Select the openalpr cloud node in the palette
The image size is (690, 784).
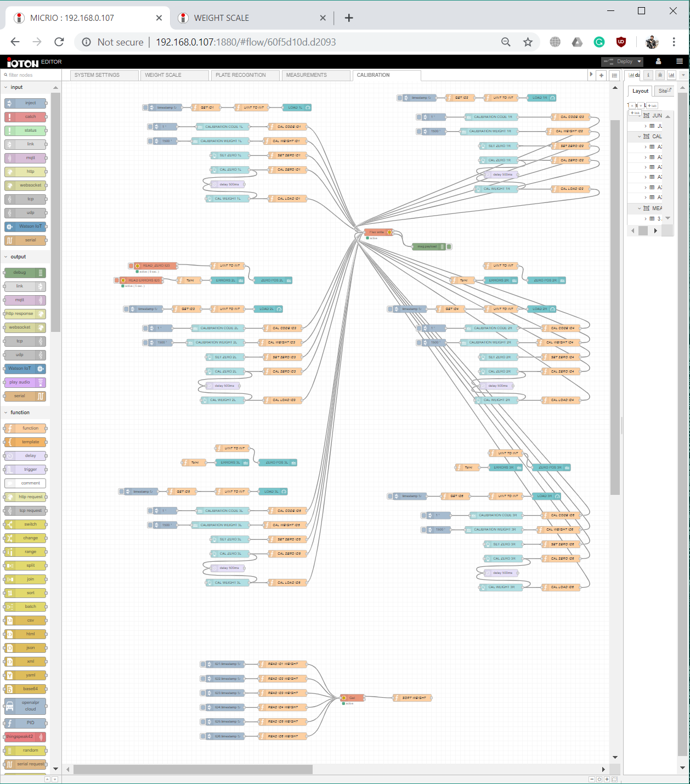tap(26, 706)
